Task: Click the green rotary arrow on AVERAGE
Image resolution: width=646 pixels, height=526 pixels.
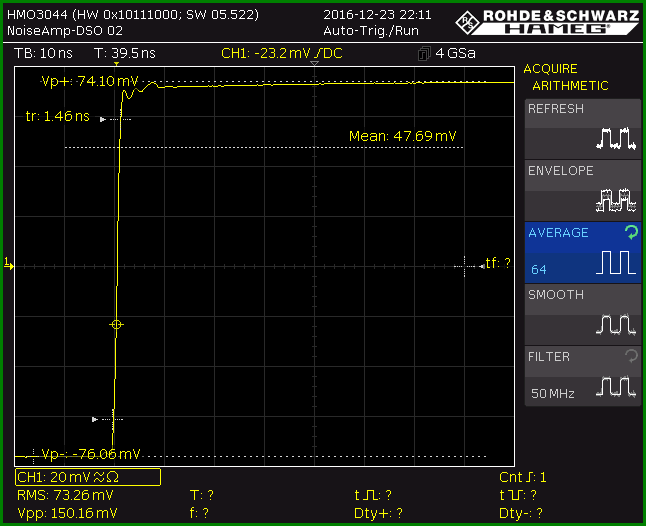Action: (631, 232)
